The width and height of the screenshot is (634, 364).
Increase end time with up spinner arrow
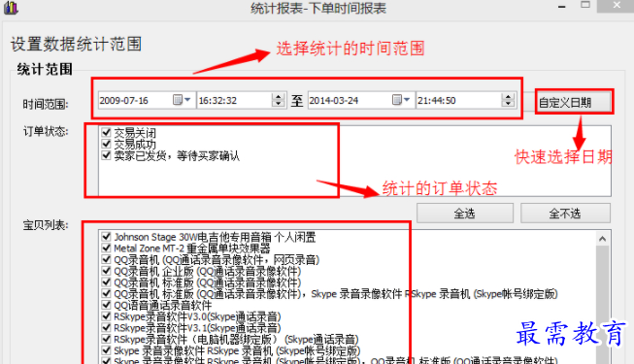pyautogui.click(x=508, y=96)
